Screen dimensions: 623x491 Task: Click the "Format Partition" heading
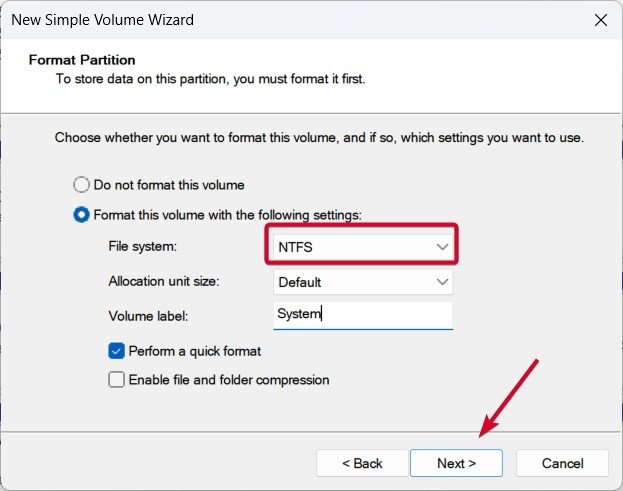point(82,60)
